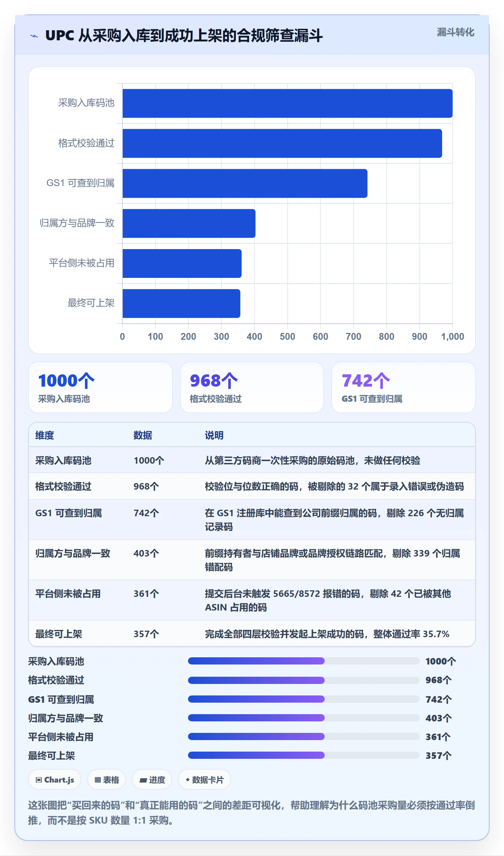Click the 漏斗转化 label in the header
504x856 pixels.
[x=455, y=32]
